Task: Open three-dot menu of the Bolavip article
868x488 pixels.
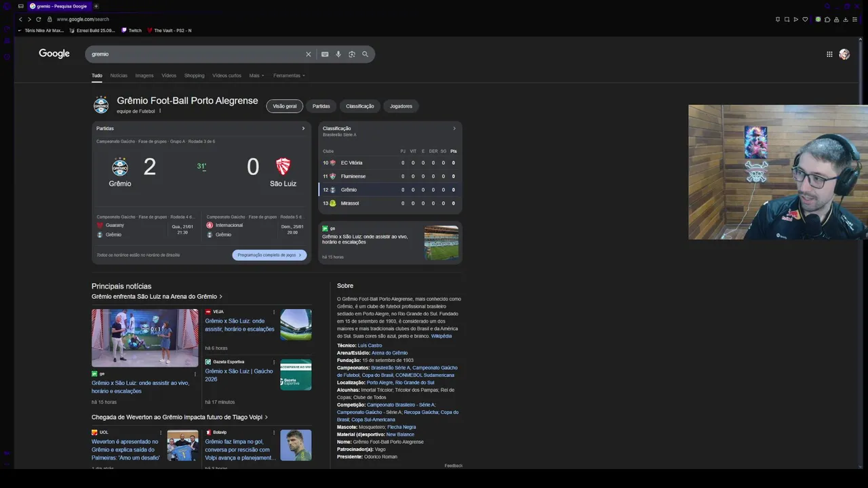Action: [x=274, y=432]
